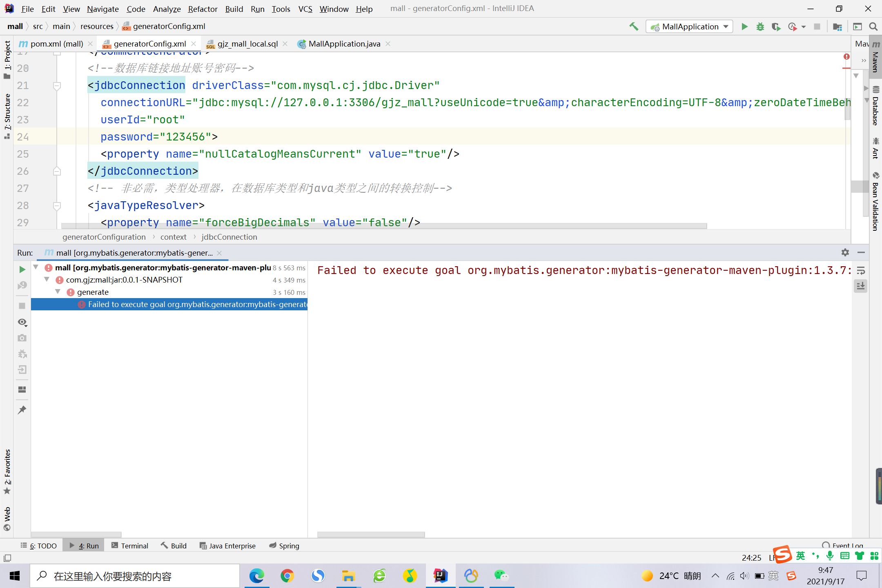882x588 pixels.
Task: Open the Refactor menu
Action: point(203,9)
